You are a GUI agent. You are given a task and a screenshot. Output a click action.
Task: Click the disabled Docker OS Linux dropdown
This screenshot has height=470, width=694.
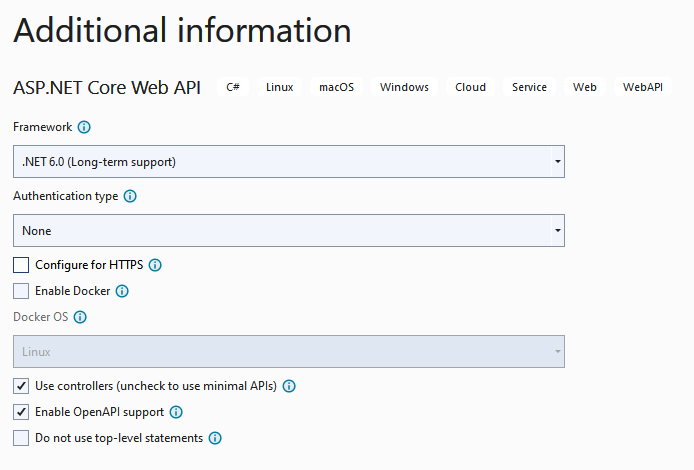pos(289,351)
